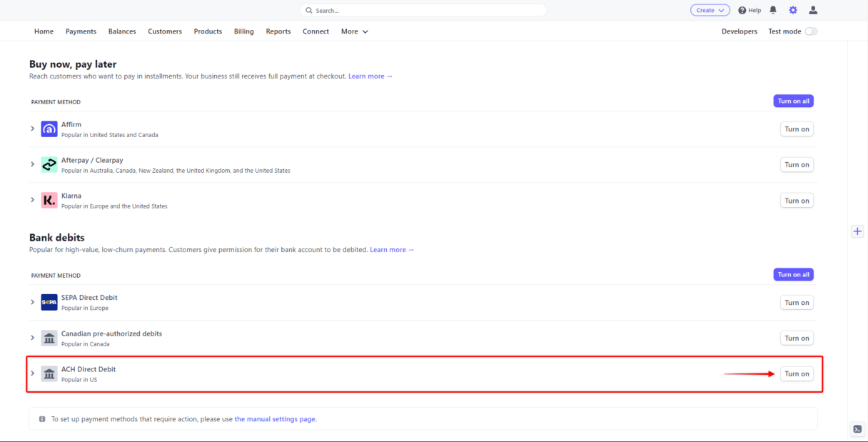Open the Connect tab
This screenshot has height=442, width=868.
tap(316, 31)
